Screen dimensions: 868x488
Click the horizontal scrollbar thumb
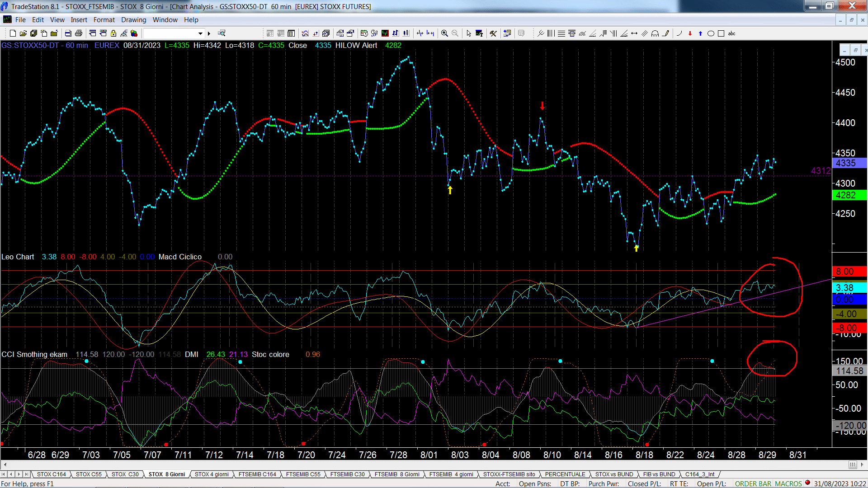click(853, 465)
